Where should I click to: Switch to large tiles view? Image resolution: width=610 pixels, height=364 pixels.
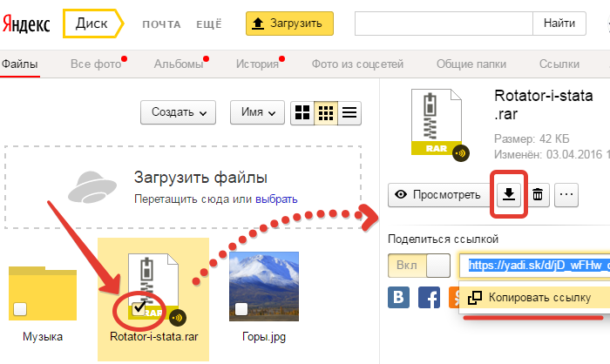click(302, 113)
